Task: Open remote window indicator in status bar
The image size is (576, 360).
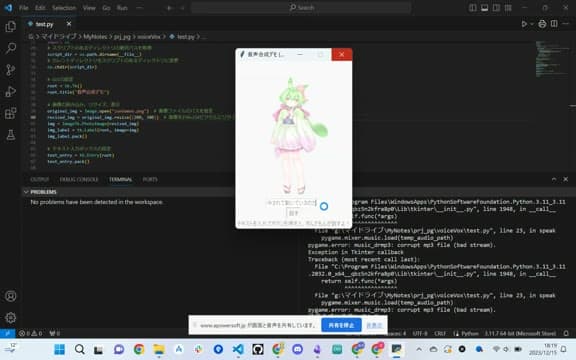Action: (x=7, y=333)
